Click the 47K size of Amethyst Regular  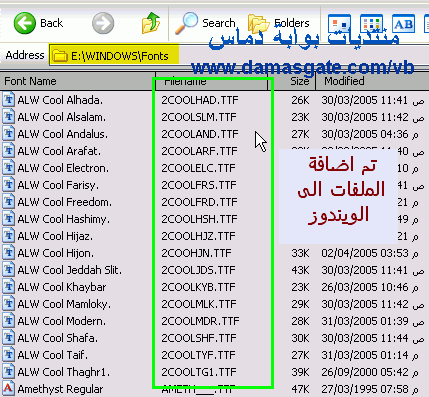(300, 389)
